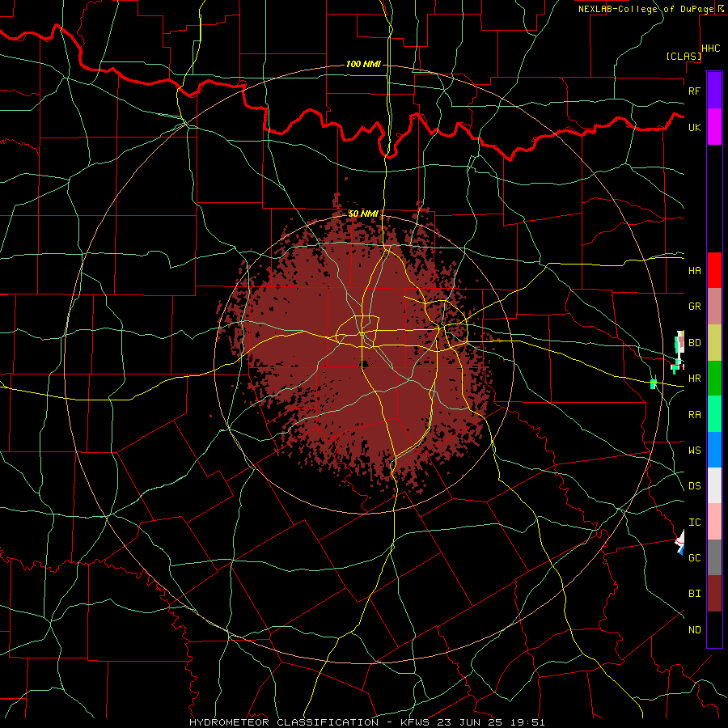Click the "HYDROMETEOR CLASSIFICATION" footer title
The image size is (728, 728).
[284, 722]
